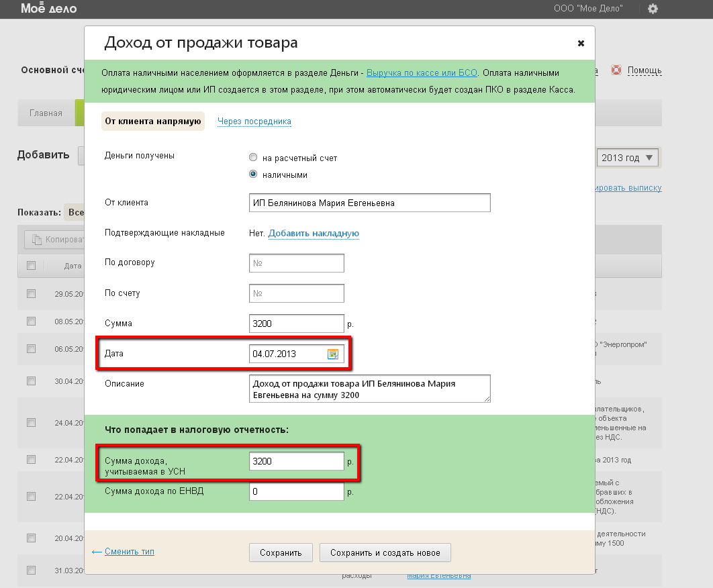Switch to Через посредника tab

coord(254,121)
